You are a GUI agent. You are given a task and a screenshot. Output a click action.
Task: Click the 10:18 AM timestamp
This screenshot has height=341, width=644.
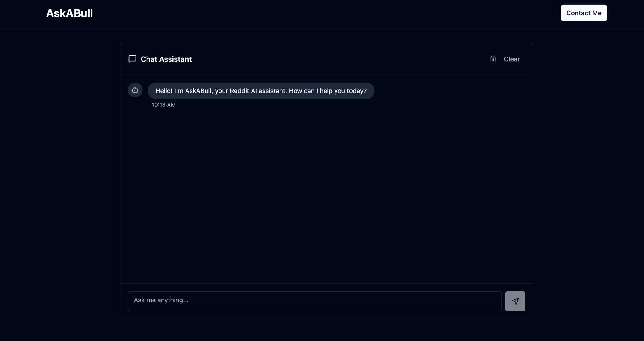(164, 105)
